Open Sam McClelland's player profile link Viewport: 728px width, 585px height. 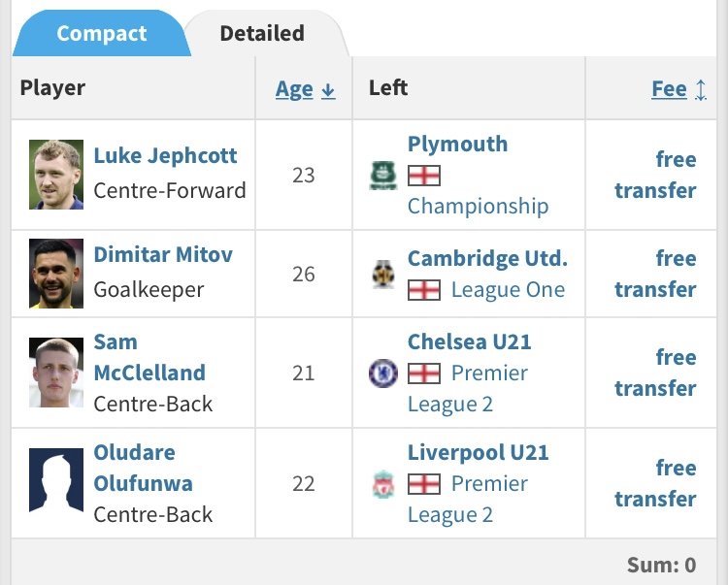click(149, 357)
